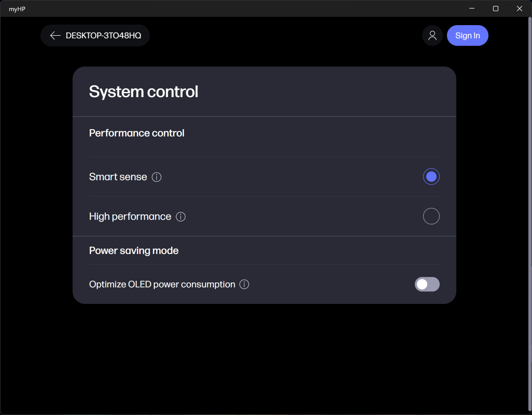Show info about High performance
The height and width of the screenshot is (415, 532).
pos(181,217)
